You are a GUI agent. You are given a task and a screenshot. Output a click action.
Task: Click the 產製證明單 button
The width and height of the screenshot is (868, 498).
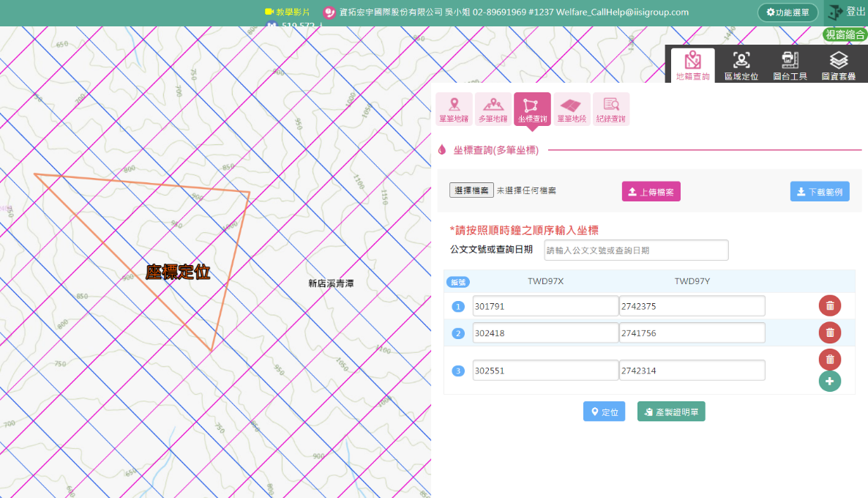671,412
